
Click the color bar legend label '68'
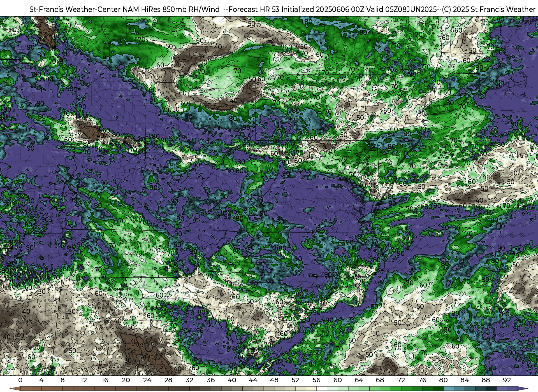(380, 380)
